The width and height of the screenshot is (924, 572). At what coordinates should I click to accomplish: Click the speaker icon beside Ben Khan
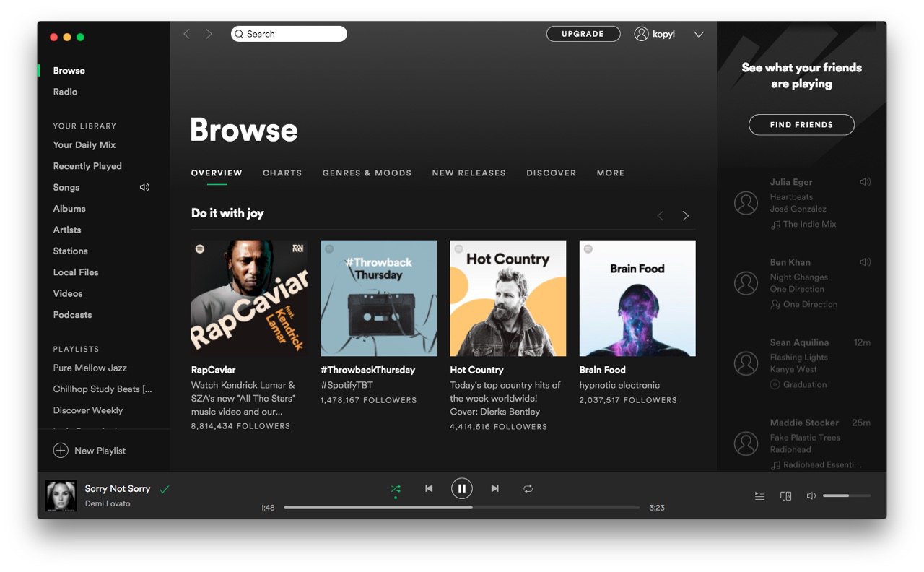(866, 262)
